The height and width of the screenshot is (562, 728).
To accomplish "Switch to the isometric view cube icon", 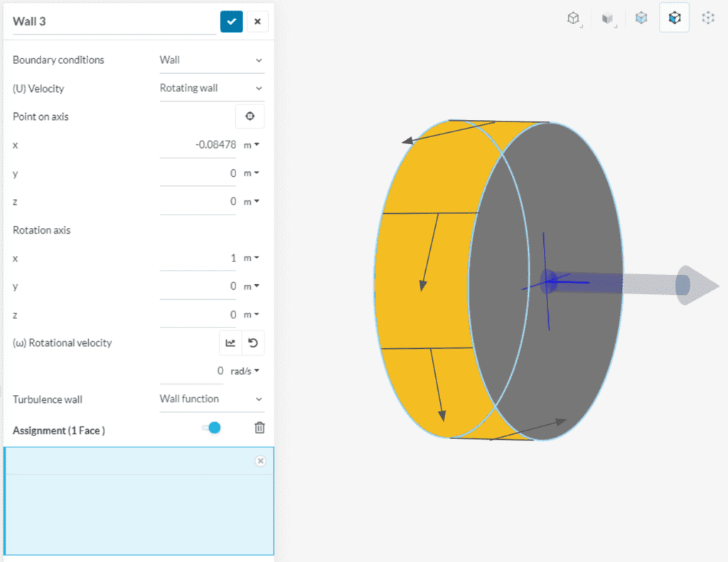I will tap(574, 18).
